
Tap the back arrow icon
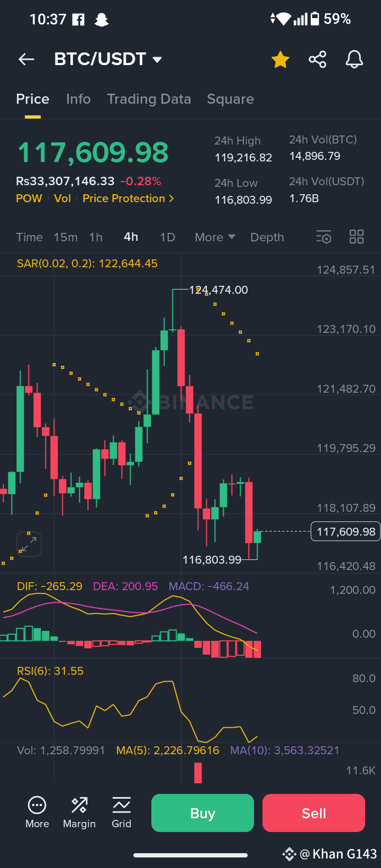26,59
